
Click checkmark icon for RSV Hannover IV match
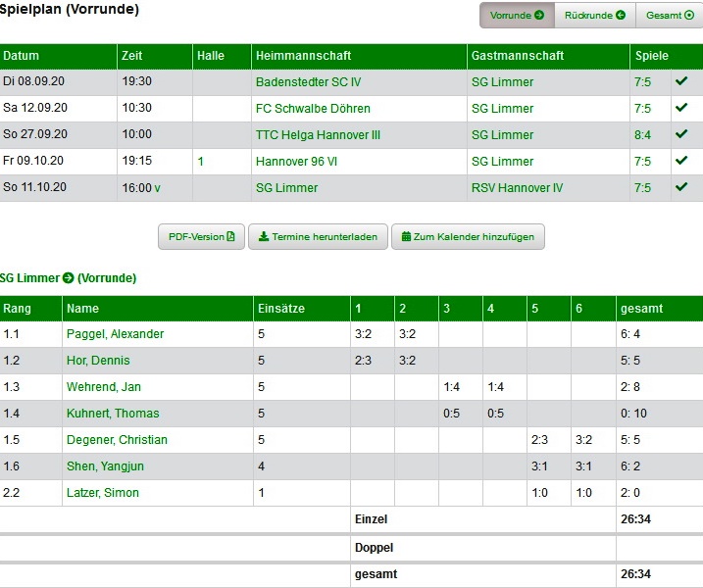(x=681, y=187)
